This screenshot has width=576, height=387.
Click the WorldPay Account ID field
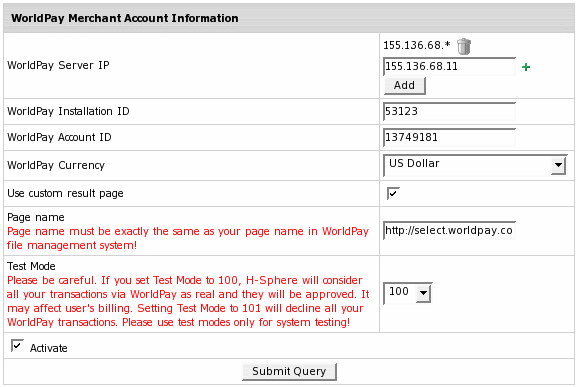pyautogui.click(x=449, y=137)
